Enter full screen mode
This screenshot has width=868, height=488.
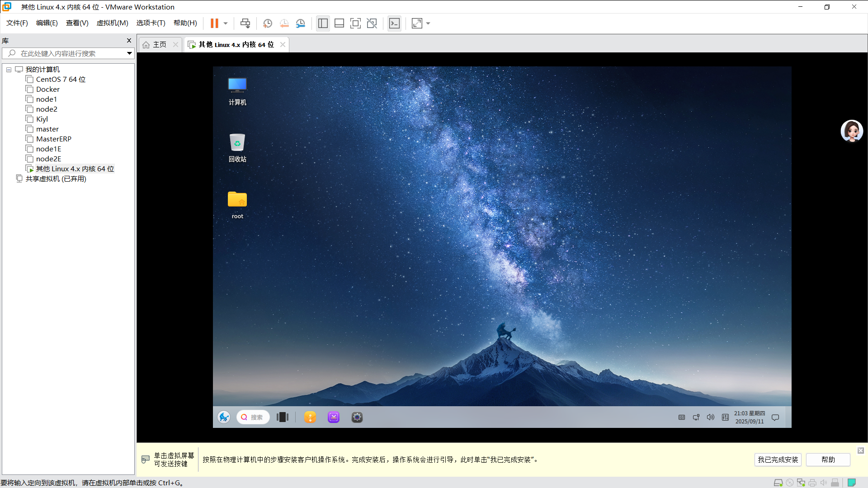click(x=356, y=23)
